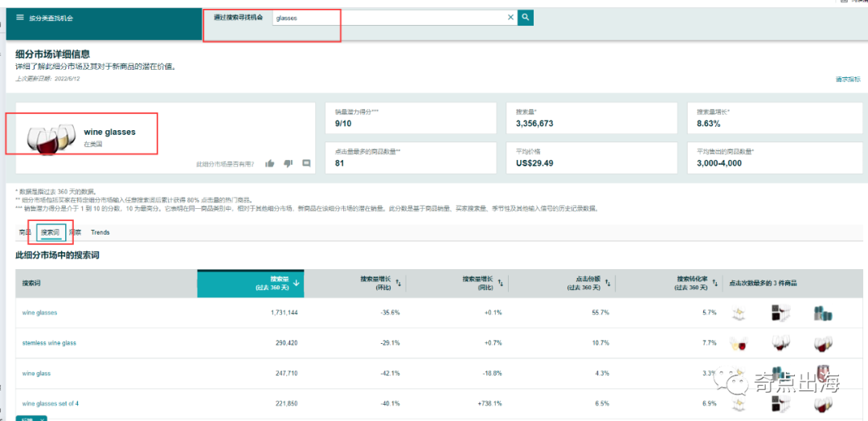The height and width of the screenshot is (421, 868).
Task: Click the 9/10 sales potential score
Action: [343, 124]
